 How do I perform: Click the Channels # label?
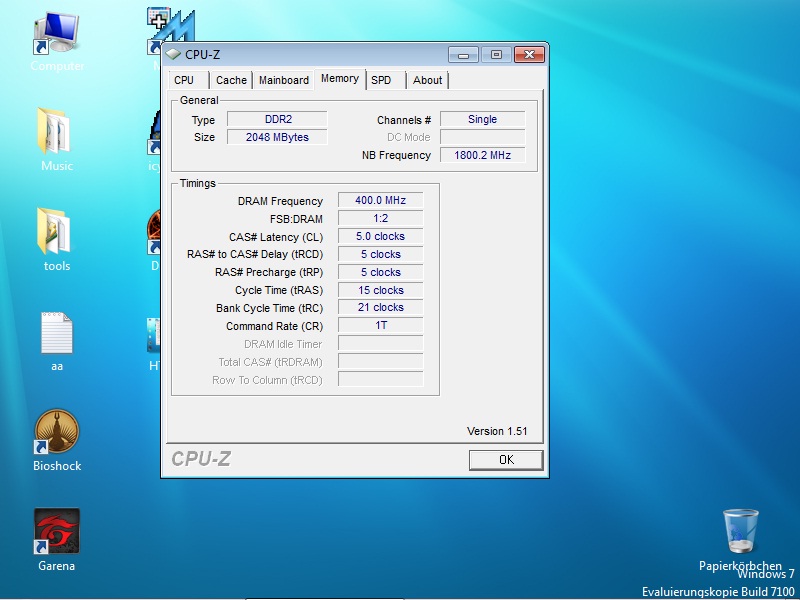coord(404,120)
